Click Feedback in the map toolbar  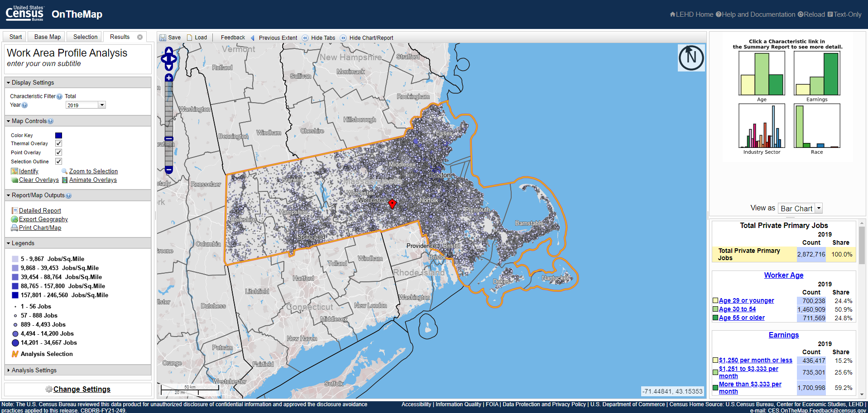click(233, 38)
